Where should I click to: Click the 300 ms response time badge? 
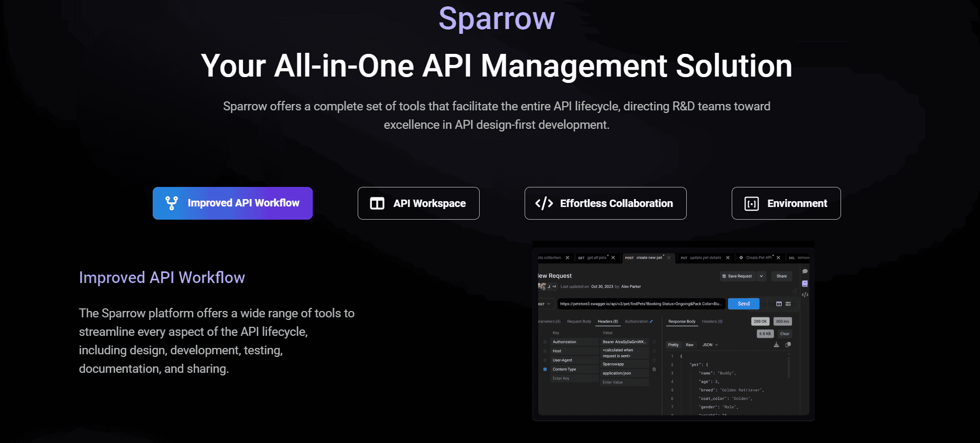(x=782, y=322)
